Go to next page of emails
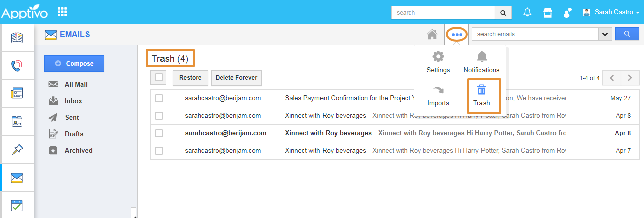The width and height of the screenshot is (644, 218). pos(630,78)
